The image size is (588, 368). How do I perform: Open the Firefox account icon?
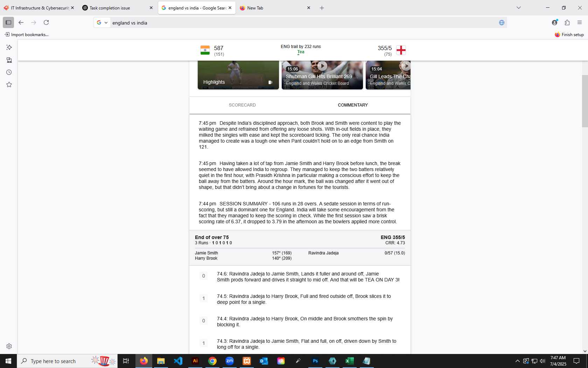pyautogui.click(x=554, y=22)
